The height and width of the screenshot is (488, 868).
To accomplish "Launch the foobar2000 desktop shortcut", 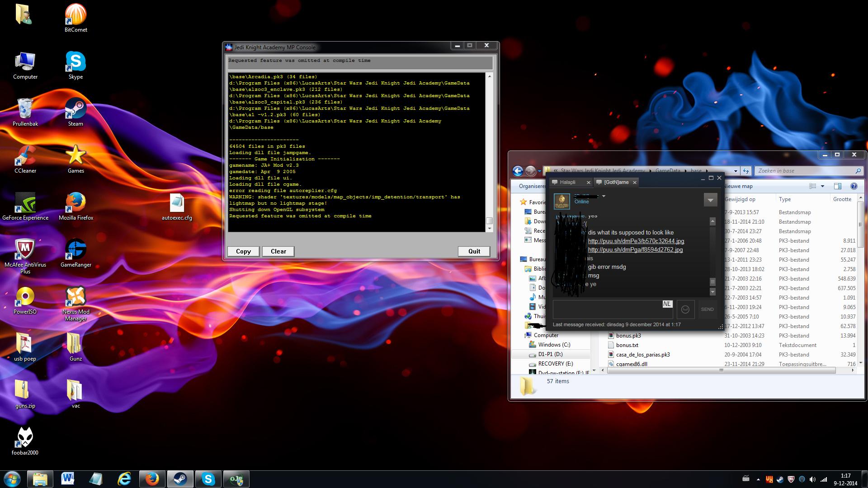I will [25, 441].
